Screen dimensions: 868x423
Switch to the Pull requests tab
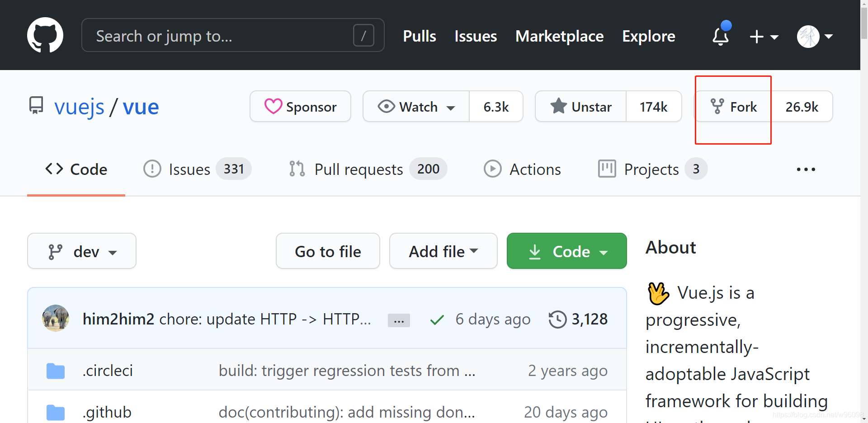(368, 169)
